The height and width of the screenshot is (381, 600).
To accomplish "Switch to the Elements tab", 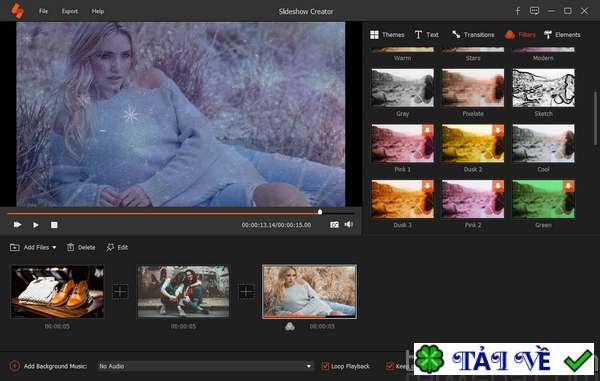I will (x=562, y=35).
